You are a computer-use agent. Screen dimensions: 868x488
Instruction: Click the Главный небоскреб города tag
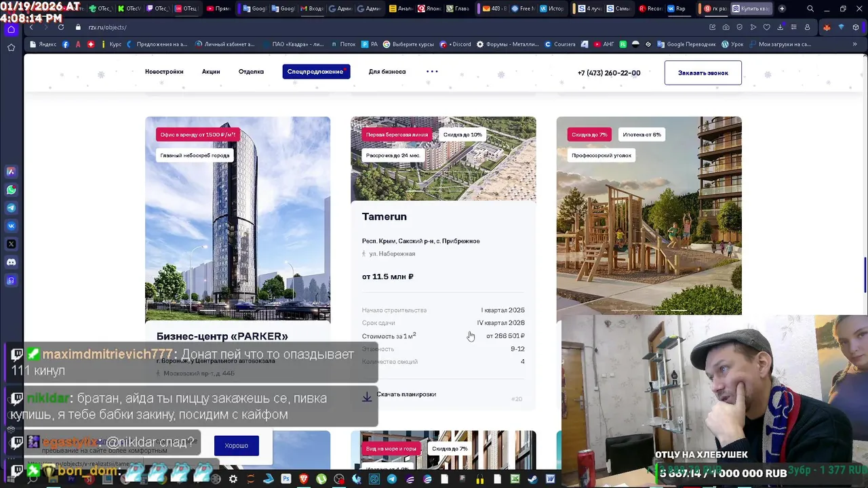pos(195,155)
